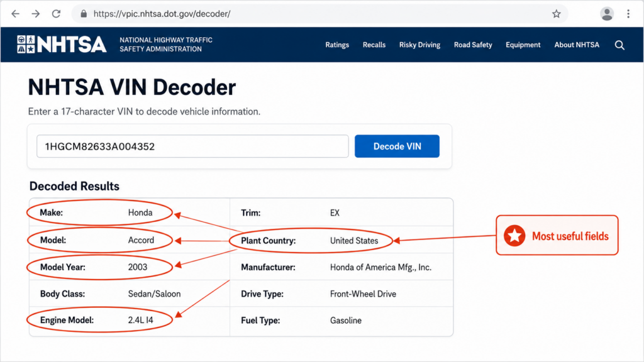Focus the URL address bar
644x362 pixels.
(x=320, y=14)
